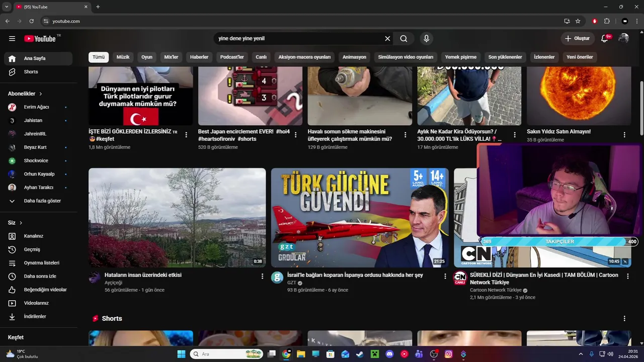The height and width of the screenshot is (362, 644).
Task: Open Shorts in the sidebar
Action: pyautogui.click(x=38, y=72)
